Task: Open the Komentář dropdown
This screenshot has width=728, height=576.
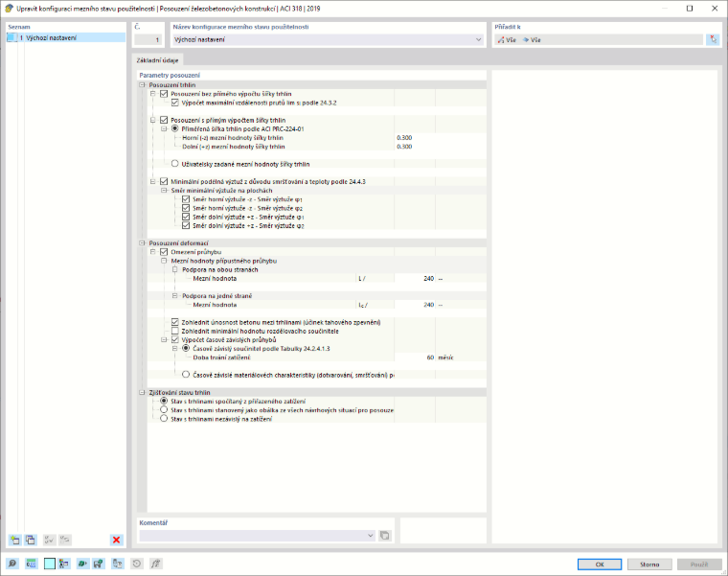Action: pyautogui.click(x=370, y=536)
